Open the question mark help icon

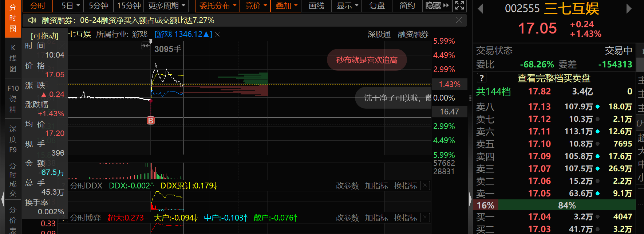[x=481, y=78]
